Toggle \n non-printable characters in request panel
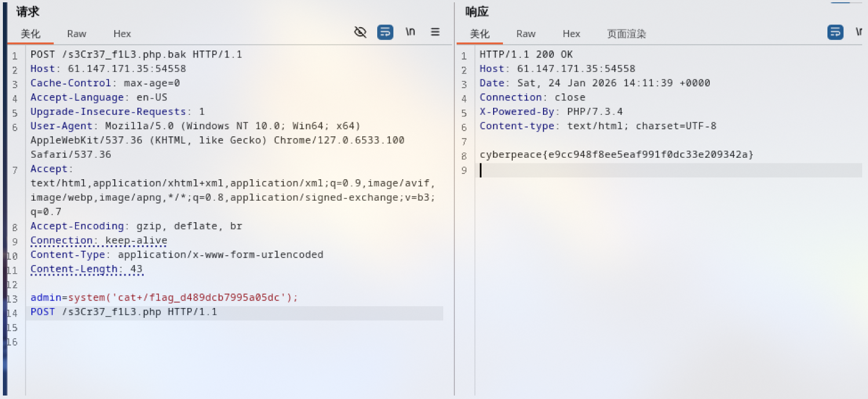Viewport: 868px width, 399px height. (x=410, y=32)
